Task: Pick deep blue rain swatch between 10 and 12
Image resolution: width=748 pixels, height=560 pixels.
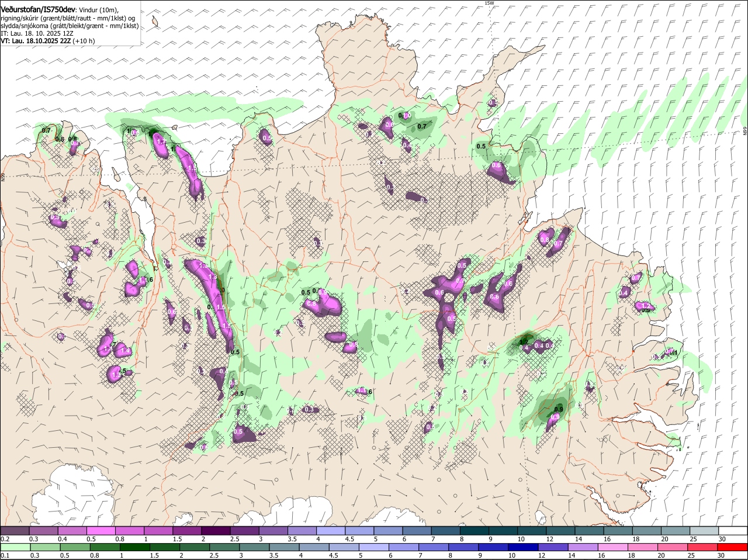Action: 524,547
